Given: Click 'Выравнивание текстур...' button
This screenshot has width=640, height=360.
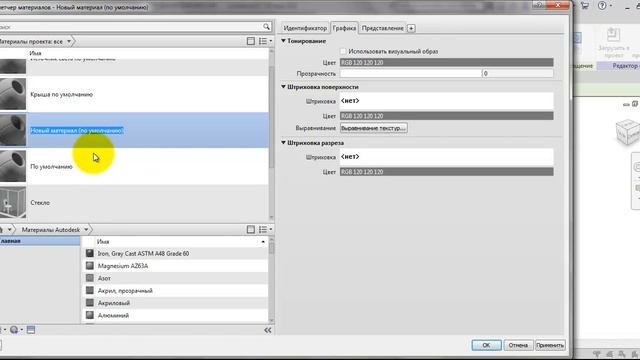Looking at the screenshot, I should pyautogui.click(x=373, y=128).
